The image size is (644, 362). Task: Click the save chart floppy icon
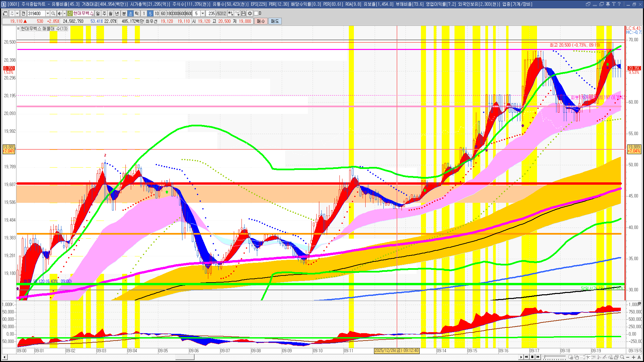click(x=244, y=13)
